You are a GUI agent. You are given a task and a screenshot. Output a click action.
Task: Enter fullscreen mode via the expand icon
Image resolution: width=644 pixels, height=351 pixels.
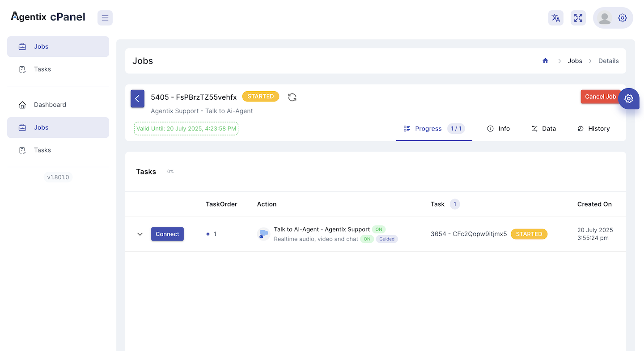(578, 18)
